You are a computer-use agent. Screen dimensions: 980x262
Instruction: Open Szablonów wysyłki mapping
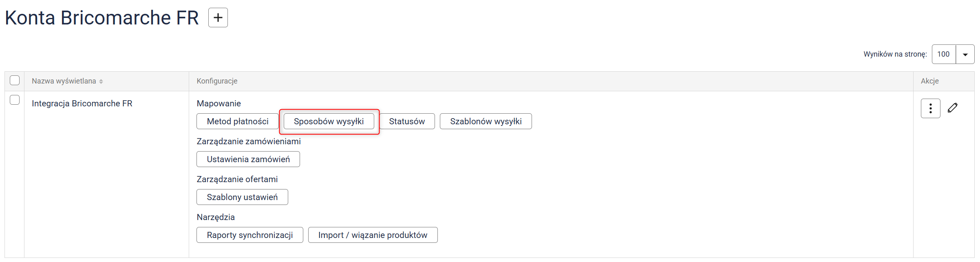486,121
